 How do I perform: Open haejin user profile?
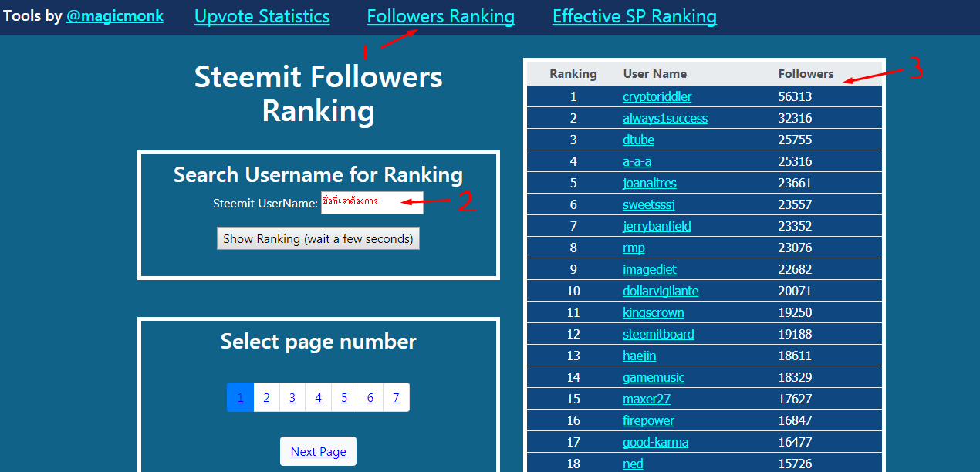pyautogui.click(x=640, y=356)
